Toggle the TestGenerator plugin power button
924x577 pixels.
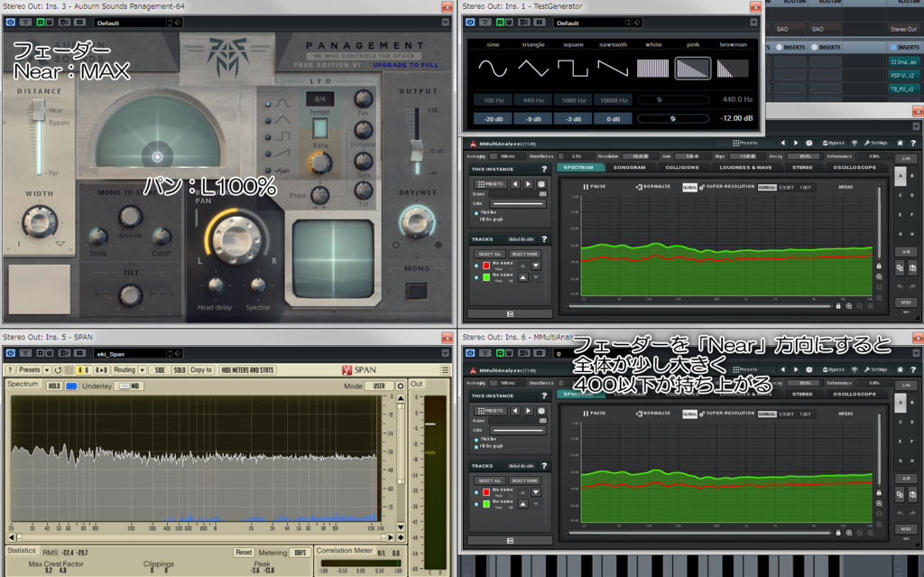(469, 23)
